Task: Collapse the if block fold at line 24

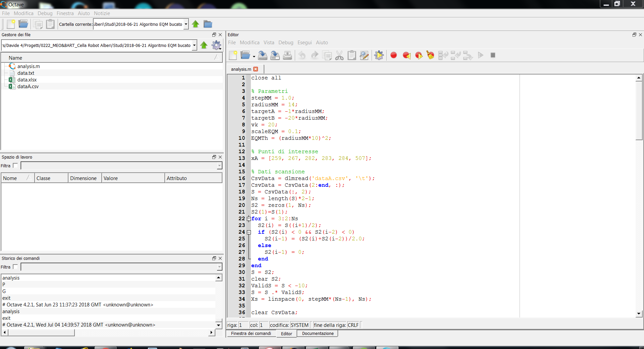Action: [249, 232]
